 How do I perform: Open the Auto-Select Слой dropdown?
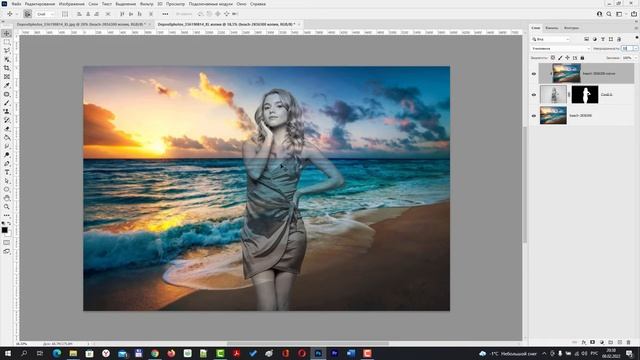pos(45,14)
